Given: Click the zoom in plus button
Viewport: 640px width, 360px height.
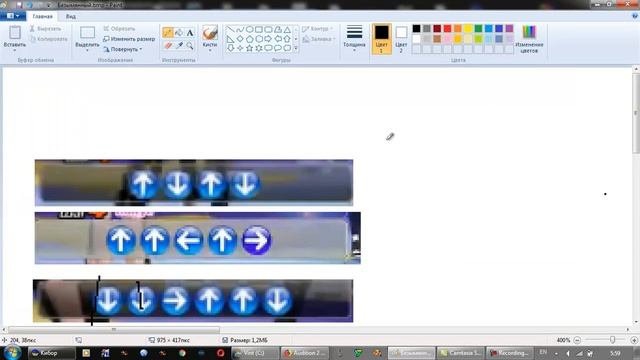Looking at the screenshot, I should coord(634,340).
